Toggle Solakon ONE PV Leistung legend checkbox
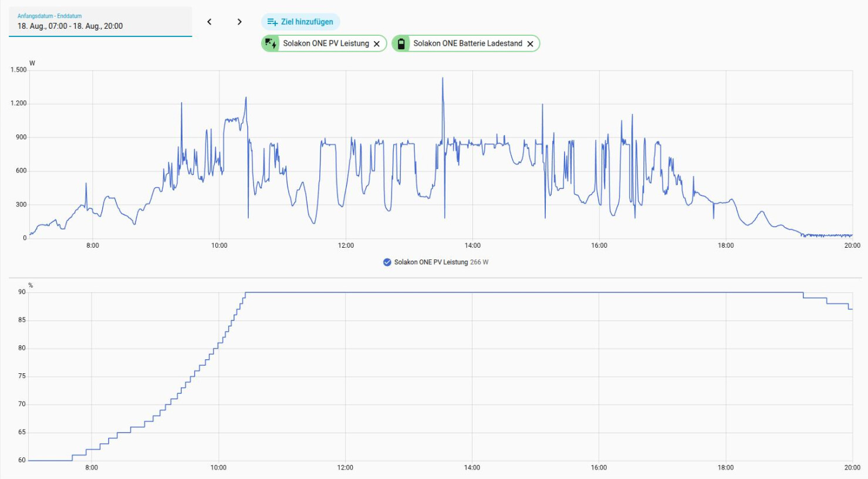868x479 pixels. pos(387,262)
